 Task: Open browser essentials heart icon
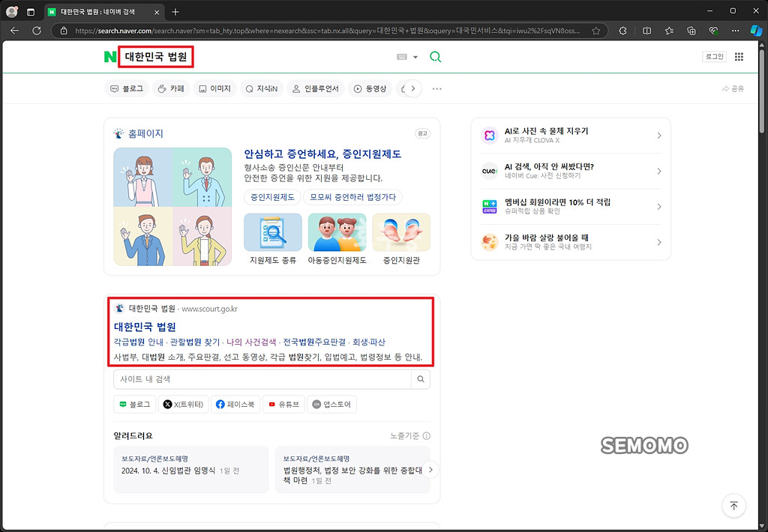[713, 31]
